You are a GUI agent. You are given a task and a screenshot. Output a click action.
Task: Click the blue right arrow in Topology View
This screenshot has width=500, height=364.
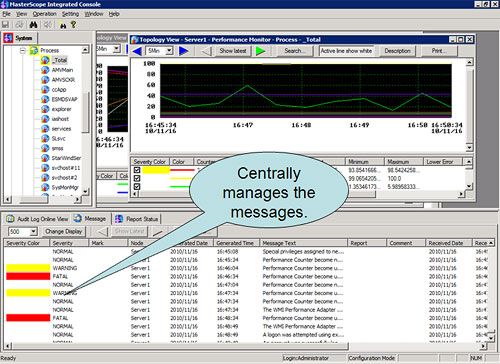pos(184,51)
